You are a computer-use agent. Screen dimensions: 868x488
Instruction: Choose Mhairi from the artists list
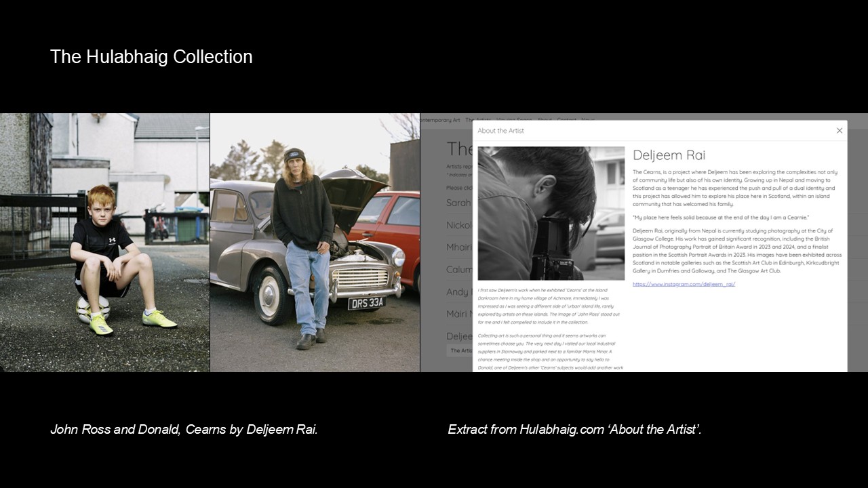pyautogui.click(x=459, y=247)
